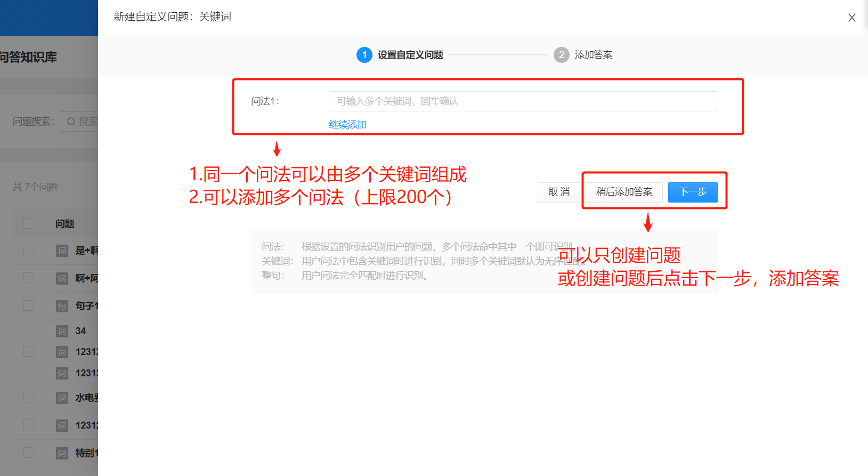868x476 pixels.
Task: Check the box for the 啊+阿 row
Action: click(29, 278)
